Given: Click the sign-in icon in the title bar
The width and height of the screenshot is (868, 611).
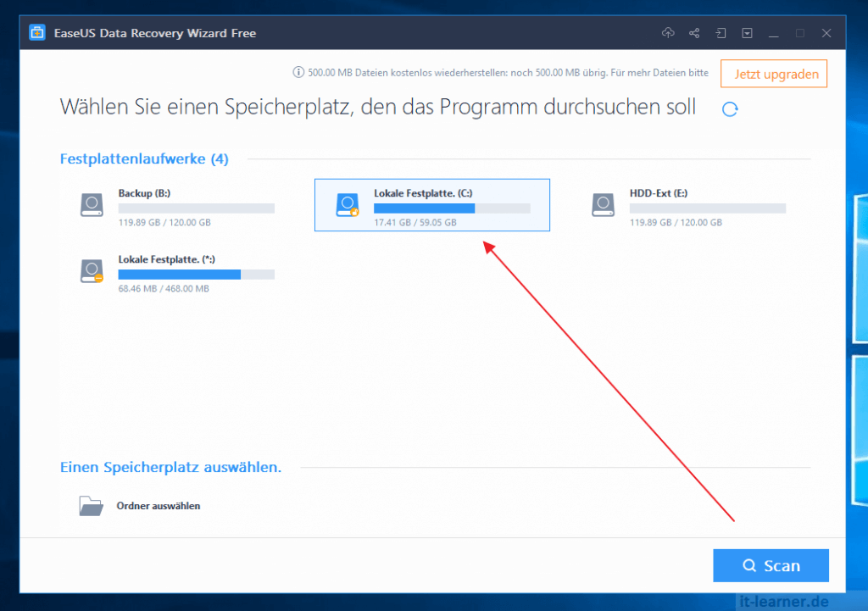Looking at the screenshot, I should [x=721, y=32].
